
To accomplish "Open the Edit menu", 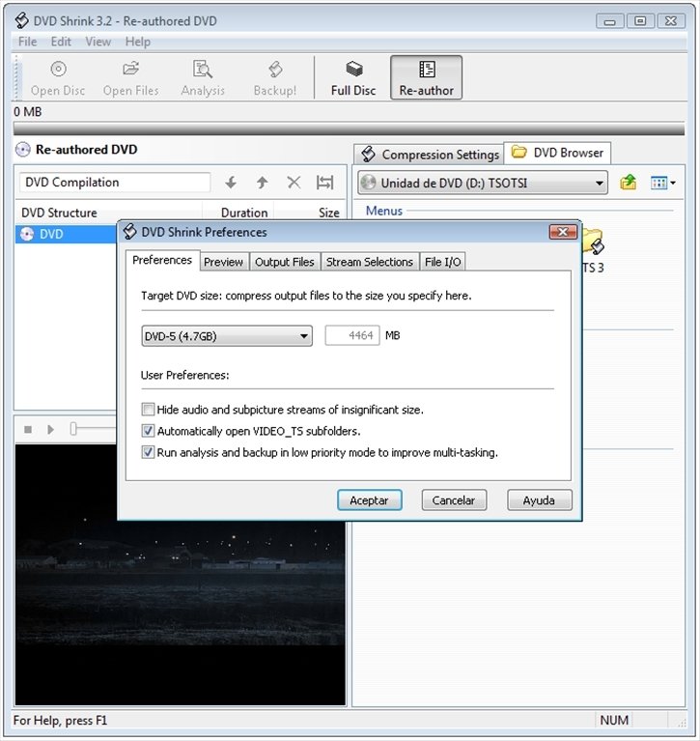I will pos(61,42).
